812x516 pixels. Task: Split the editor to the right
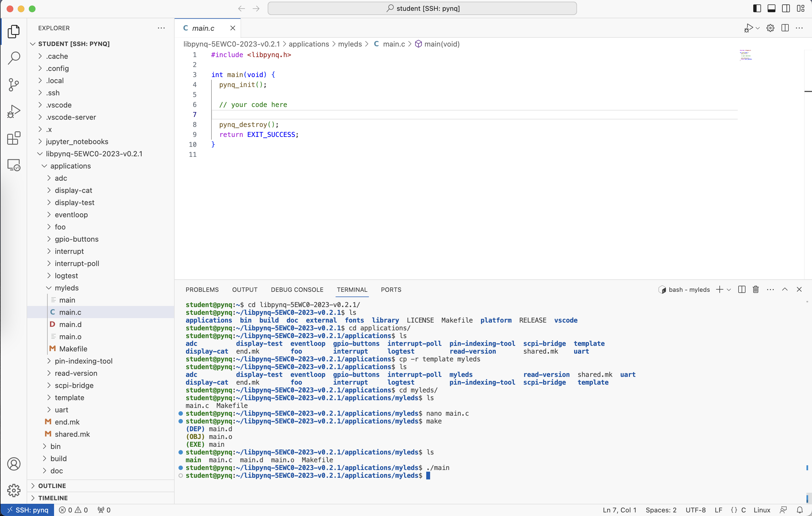(x=785, y=28)
